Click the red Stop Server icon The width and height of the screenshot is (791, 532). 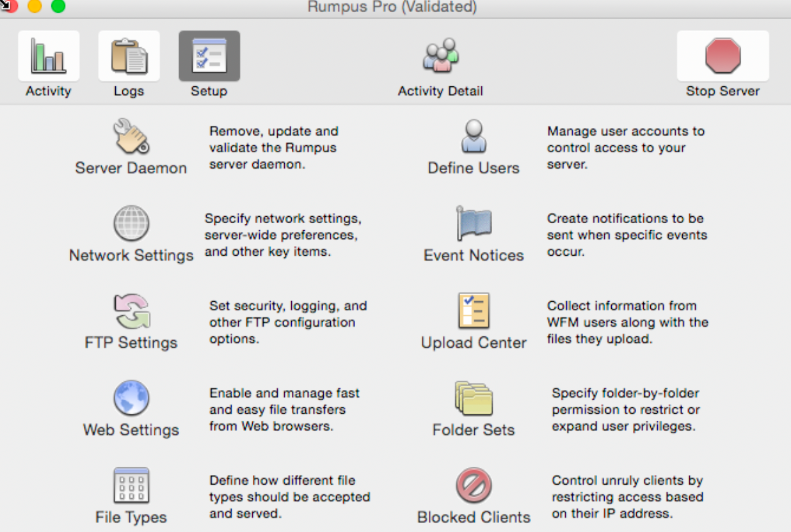[723, 56]
